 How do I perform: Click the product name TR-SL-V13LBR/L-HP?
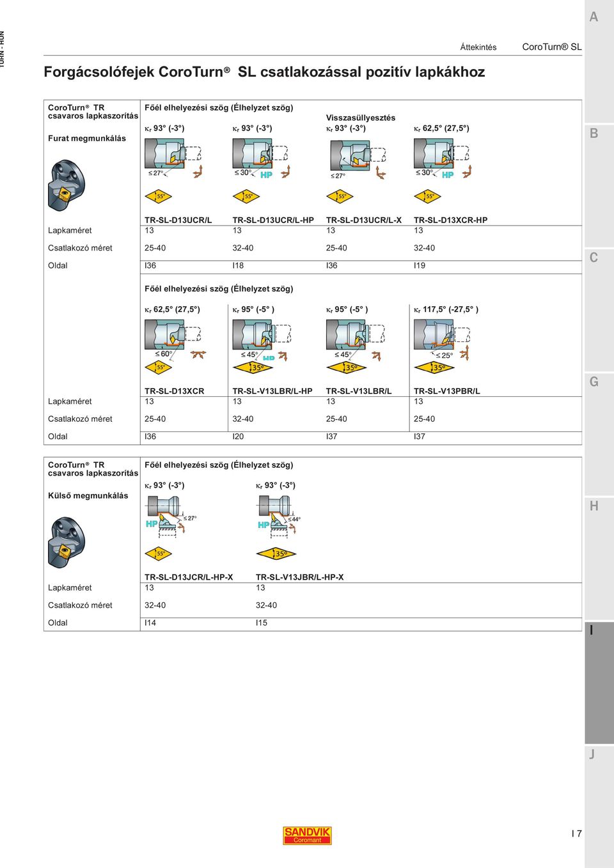[x=272, y=391]
